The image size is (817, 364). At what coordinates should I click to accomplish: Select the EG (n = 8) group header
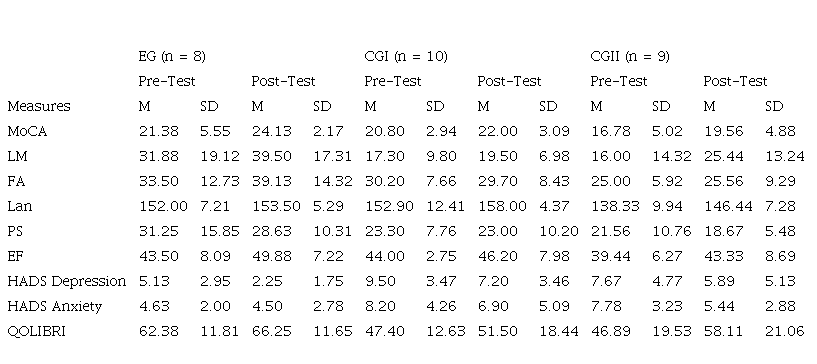(172, 56)
